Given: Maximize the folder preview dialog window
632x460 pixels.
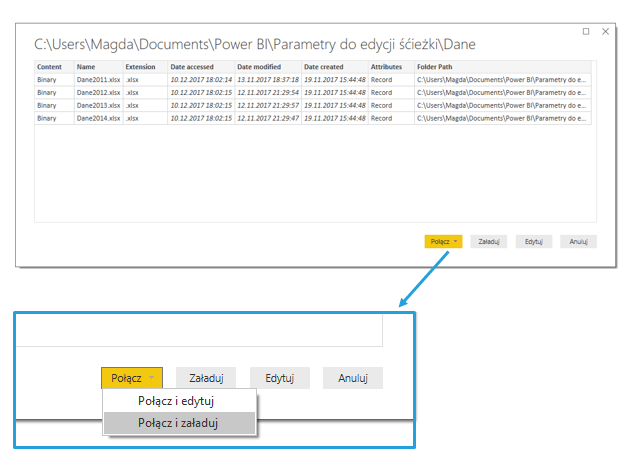Looking at the screenshot, I should (586, 31).
